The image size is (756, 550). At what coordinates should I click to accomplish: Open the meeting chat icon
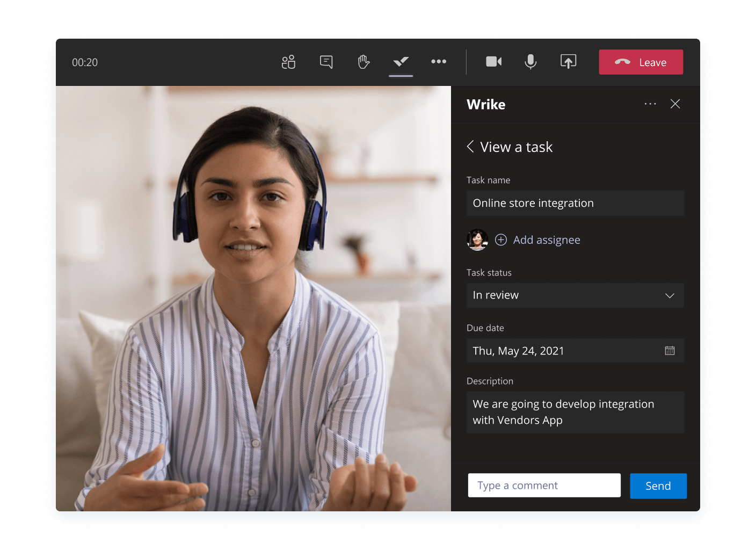(x=326, y=62)
